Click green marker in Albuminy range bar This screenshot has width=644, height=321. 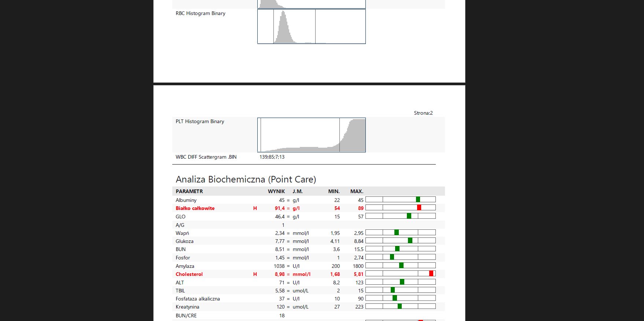click(418, 199)
